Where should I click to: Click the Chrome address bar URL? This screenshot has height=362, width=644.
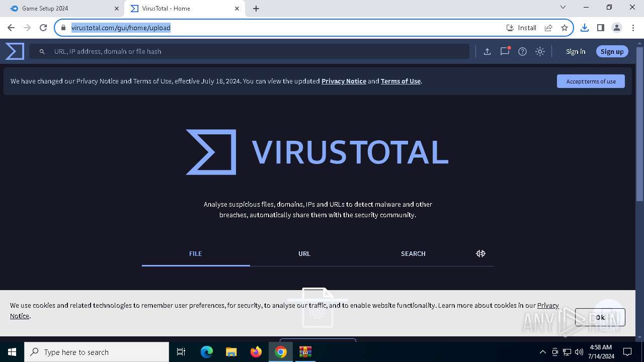121,28
